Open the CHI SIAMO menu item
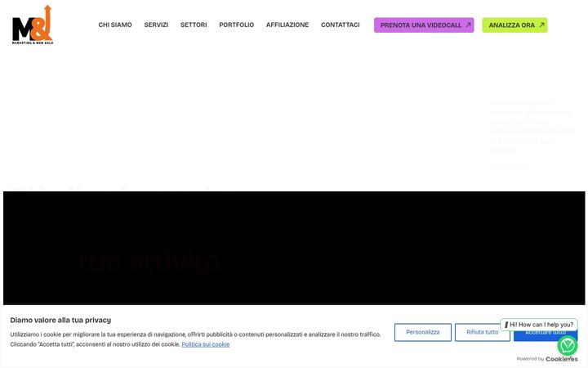Image resolution: width=588 pixels, height=368 pixels. 115,25
